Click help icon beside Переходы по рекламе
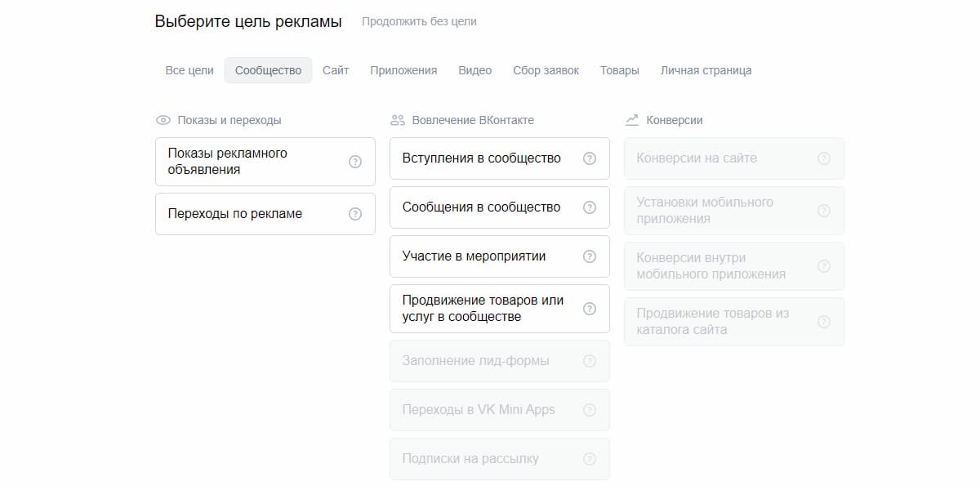This screenshot has height=490, width=980. [354, 214]
